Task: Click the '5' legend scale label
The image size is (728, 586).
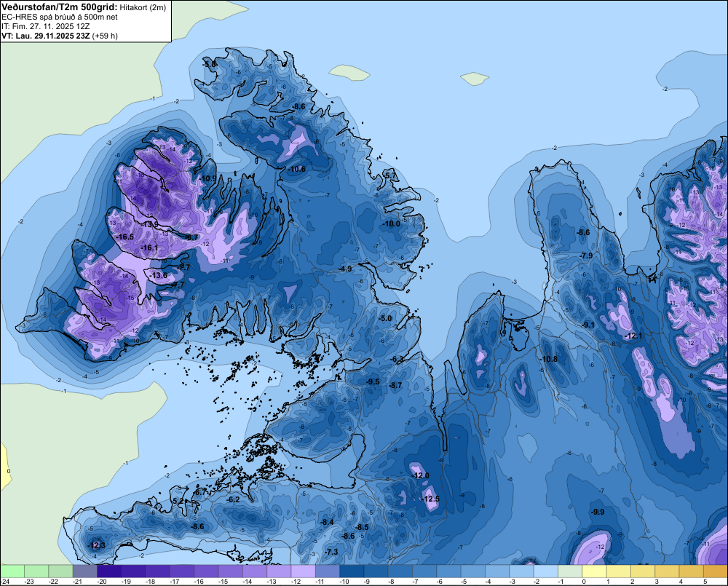Action: [x=705, y=582]
